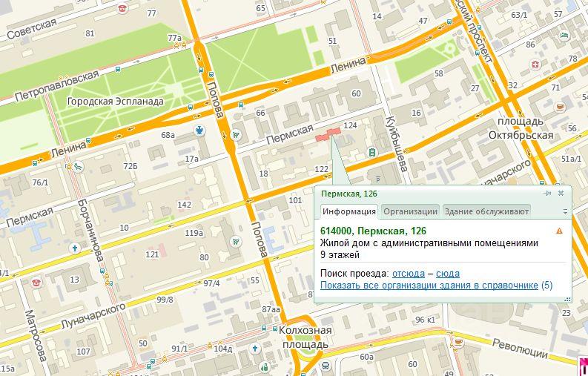Image resolution: width=588 pixels, height=376 pixels.
Task: Click the church cross icon near 104д
Action: (254, 348)
